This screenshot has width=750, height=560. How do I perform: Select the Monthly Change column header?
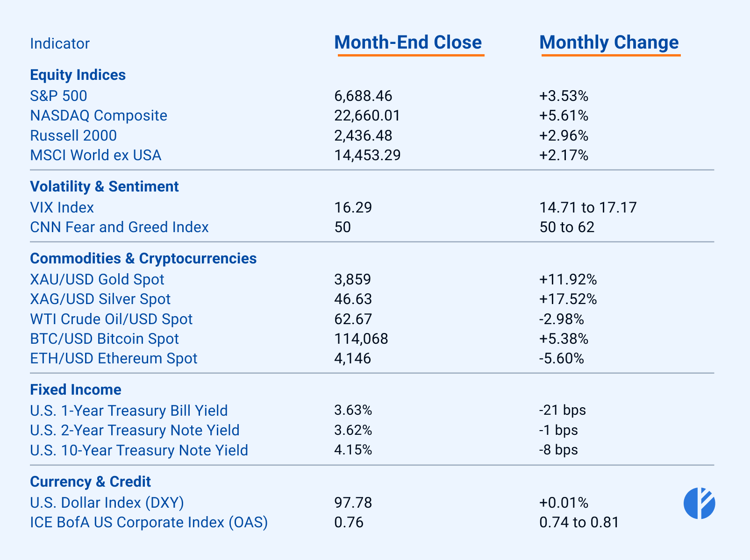click(x=609, y=43)
